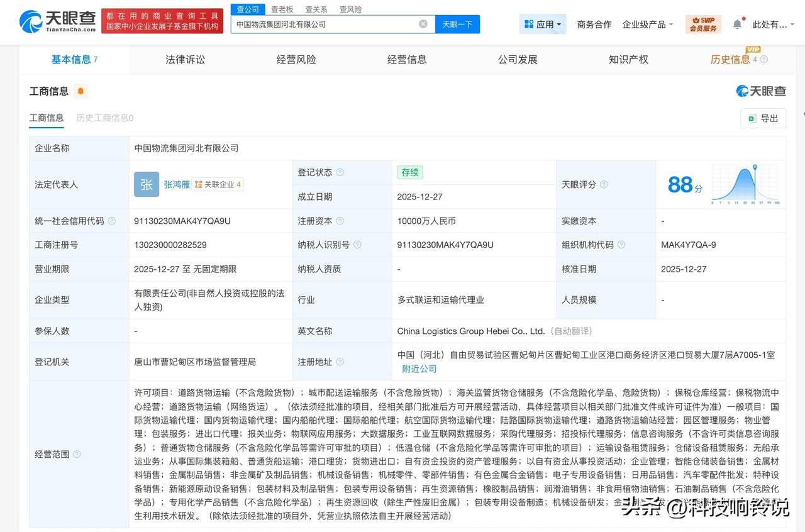Switch to the 法律诉讼 tab
805x532 pixels.
tap(185, 59)
